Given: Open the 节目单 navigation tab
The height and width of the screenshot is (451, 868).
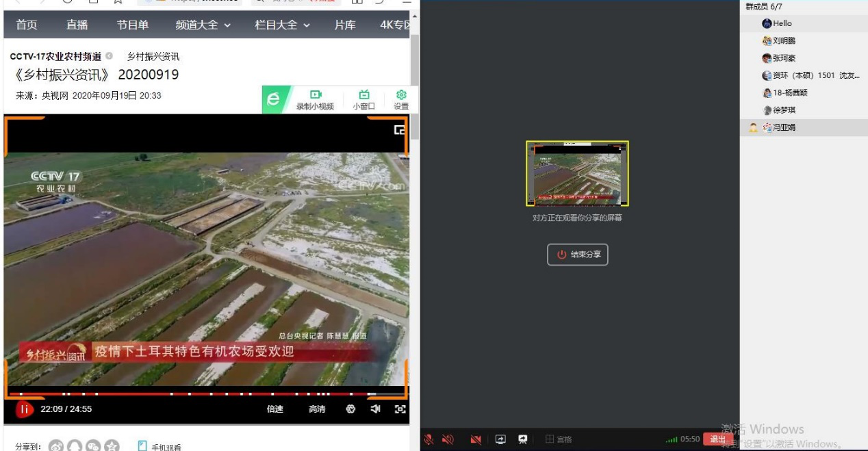Looking at the screenshot, I should (133, 25).
